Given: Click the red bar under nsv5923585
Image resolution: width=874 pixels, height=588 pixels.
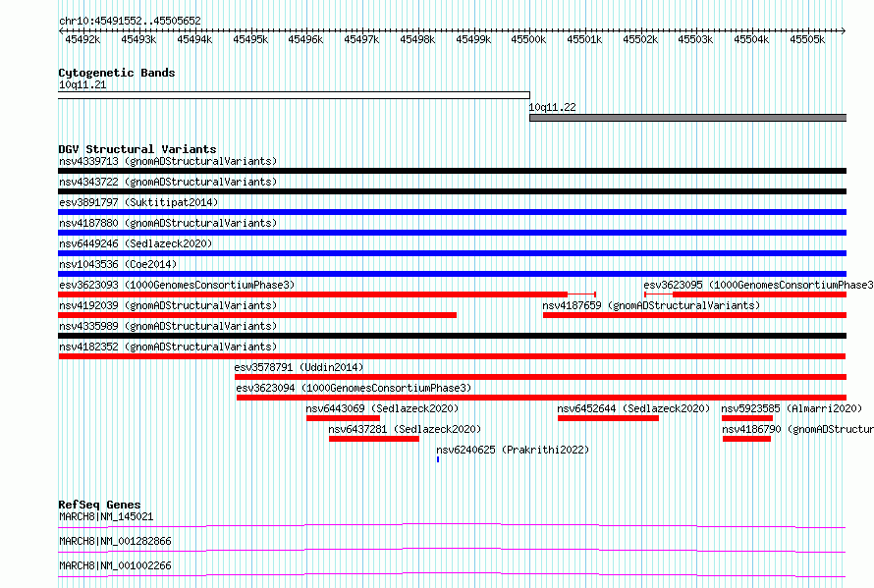Looking at the screenshot, I should pyautogui.click(x=747, y=418).
